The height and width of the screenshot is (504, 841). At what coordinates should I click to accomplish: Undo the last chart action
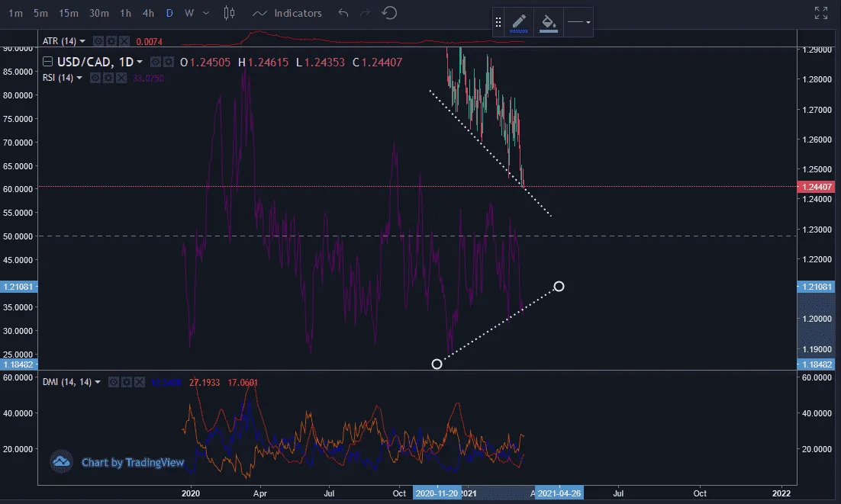343,13
